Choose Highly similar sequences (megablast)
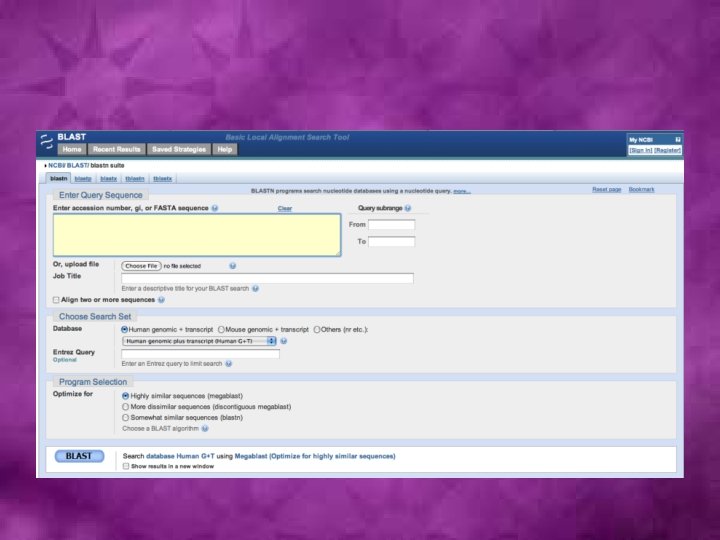720x540 pixels. point(125,396)
